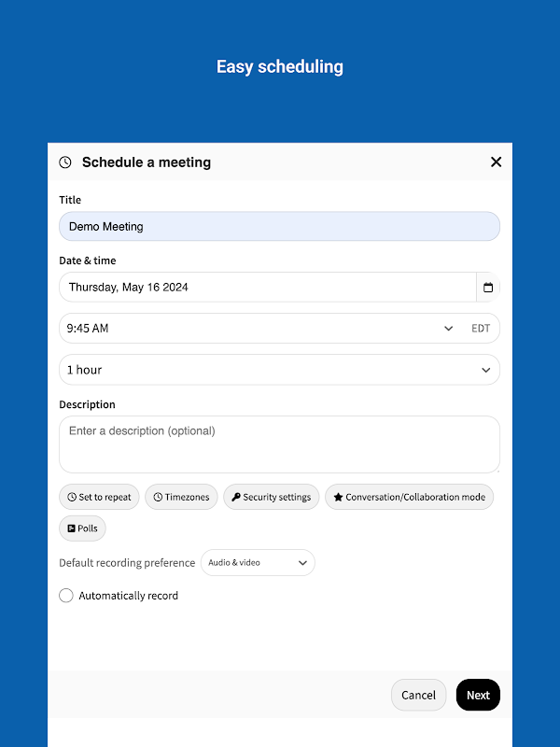Open the Audio & video recording preference dropdown
The image size is (560, 747).
[258, 563]
